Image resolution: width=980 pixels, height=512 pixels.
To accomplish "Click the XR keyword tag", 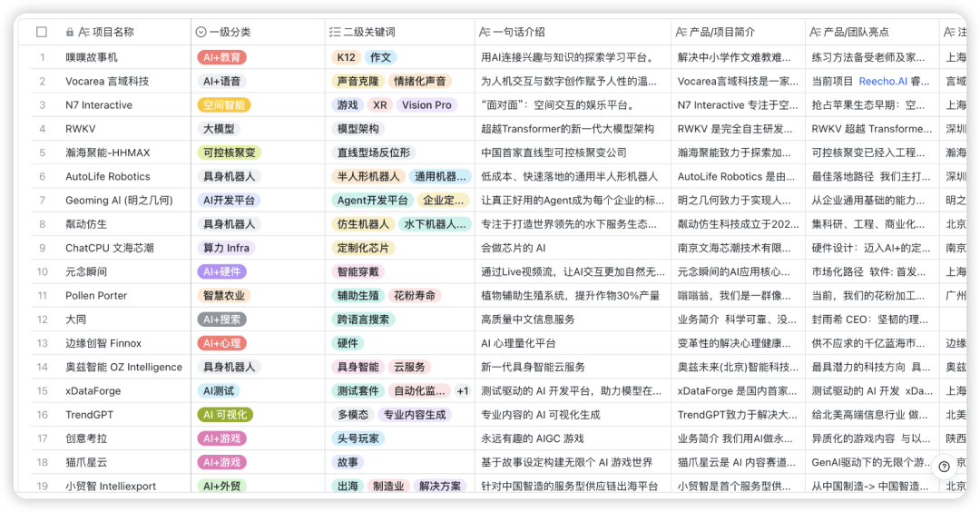I will point(380,105).
